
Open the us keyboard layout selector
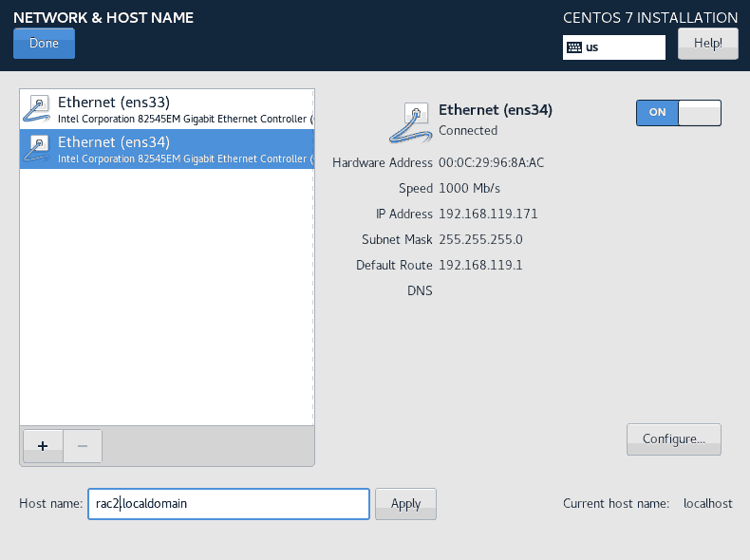click(x=613, y=47)
